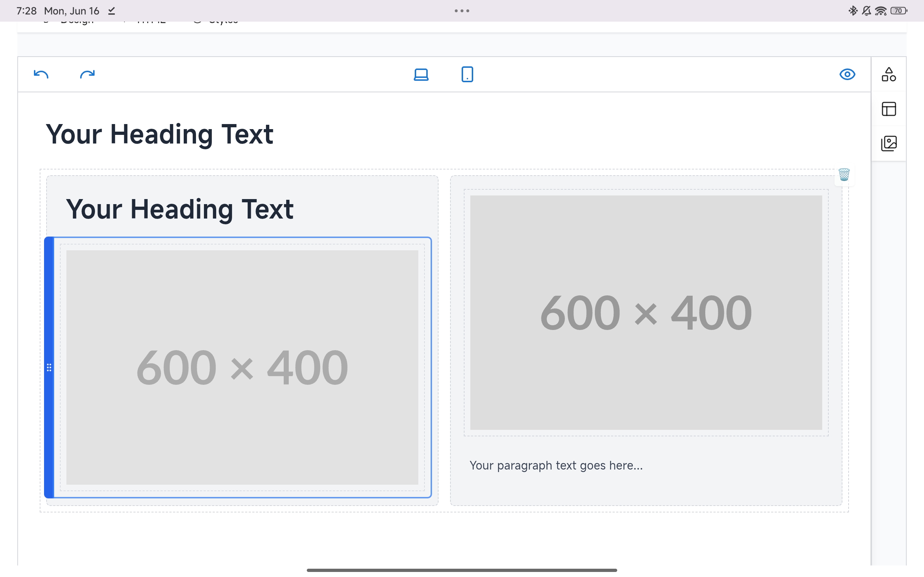This screenshot has height=577, width=924.
Task: Select the large 'Your Heading Text' title
Action: [x=160, y=134]
